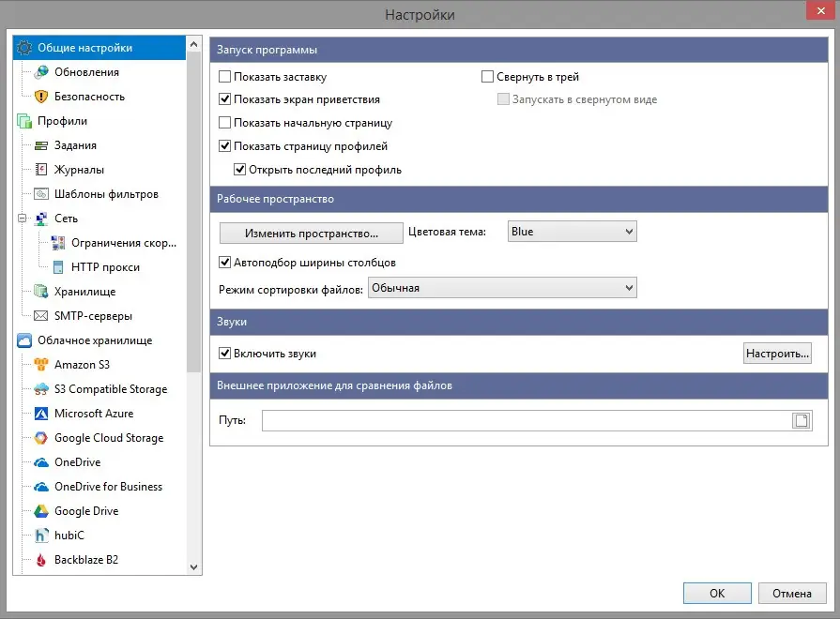Open the Google Drive settings section
This screenshot has width=840, height=619.
(x=85, y=510)
